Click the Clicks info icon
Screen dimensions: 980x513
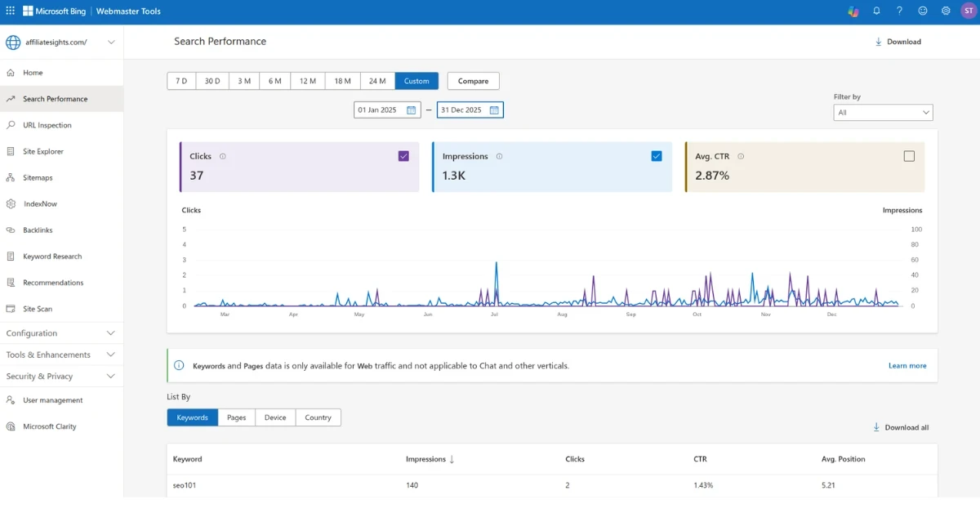[x=222, y=157]
